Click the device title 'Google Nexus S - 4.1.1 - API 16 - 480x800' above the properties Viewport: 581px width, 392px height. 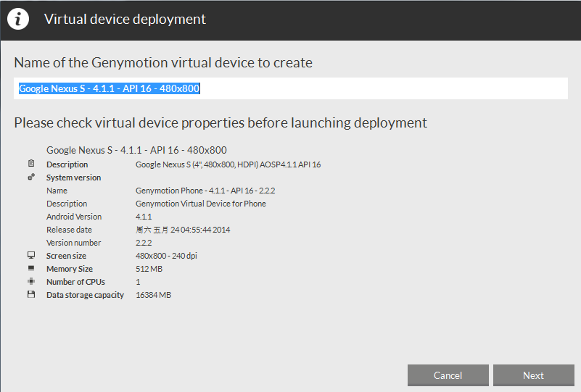coord(136,150)
